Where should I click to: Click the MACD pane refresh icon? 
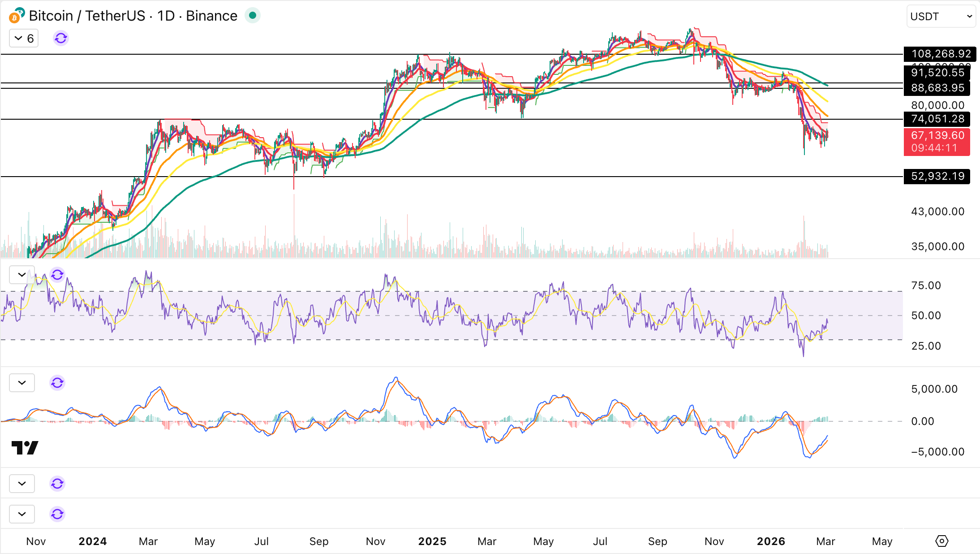pos(57,383)
